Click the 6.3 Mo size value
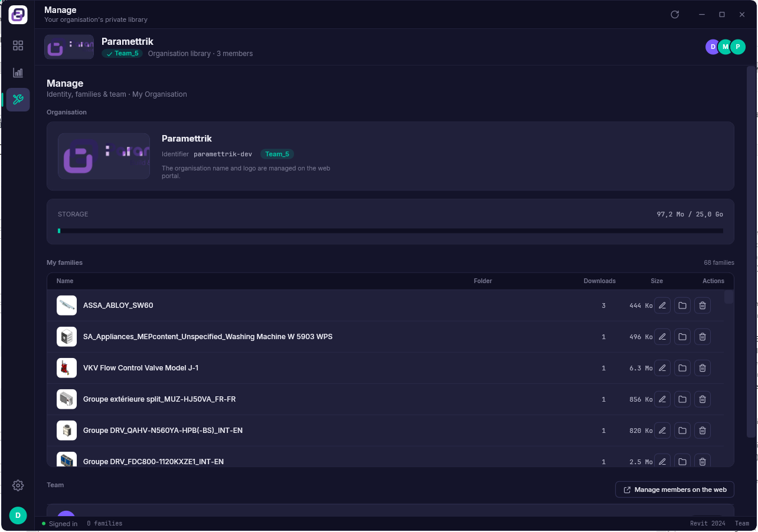This screenshot has width=758, height=532. click(x=641, y=368)
